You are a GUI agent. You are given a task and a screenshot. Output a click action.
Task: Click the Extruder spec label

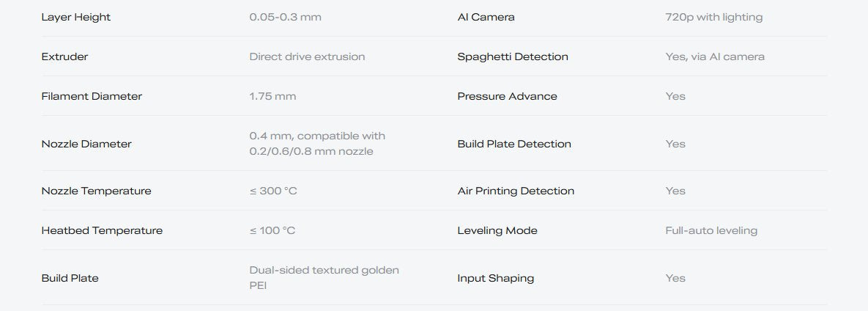[x=64, y=56]
